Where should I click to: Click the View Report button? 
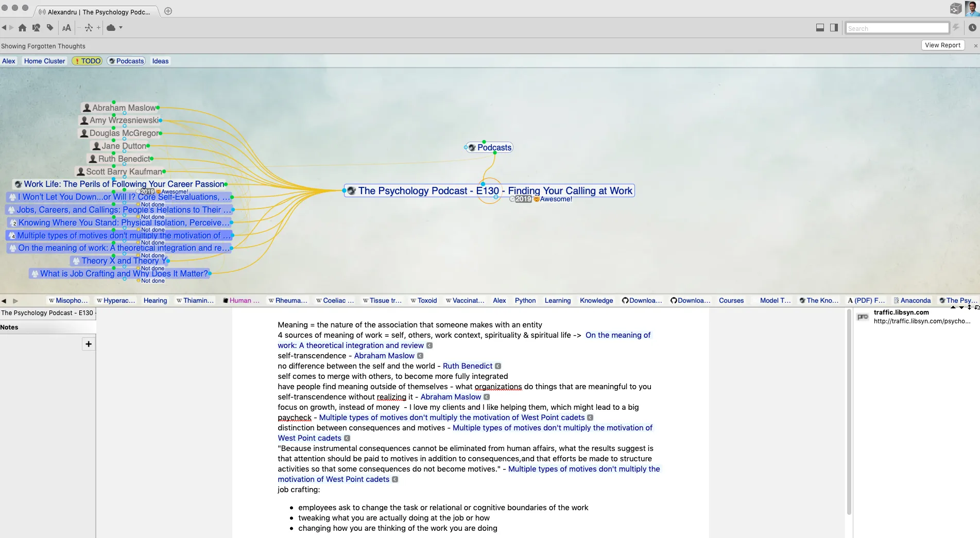click(x=942, y=45)
